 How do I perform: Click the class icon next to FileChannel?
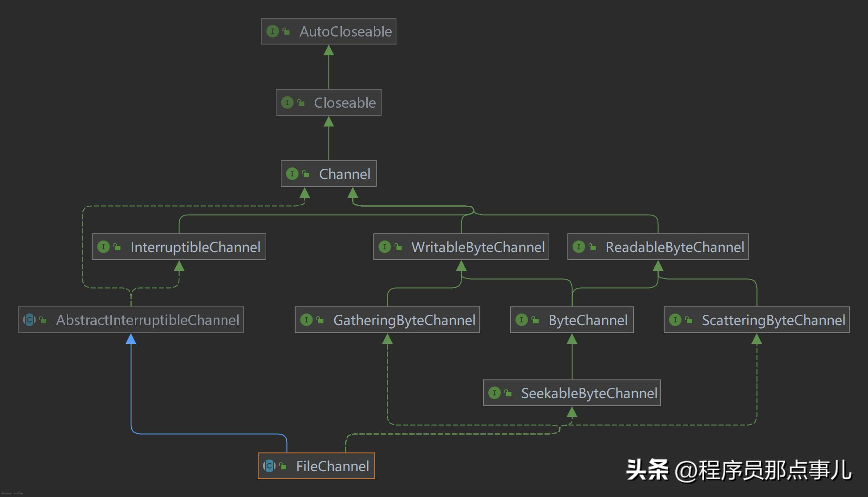click(x=269, y=466)
